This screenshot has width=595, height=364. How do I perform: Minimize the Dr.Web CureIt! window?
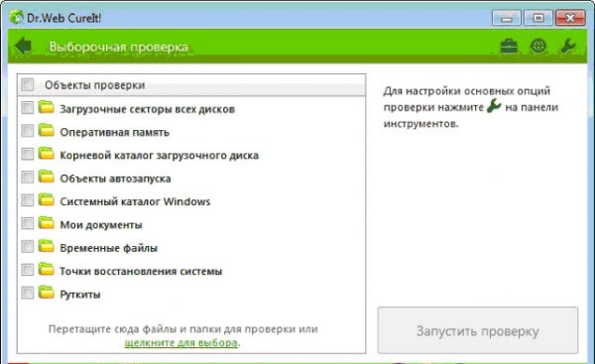click(506, 18)
